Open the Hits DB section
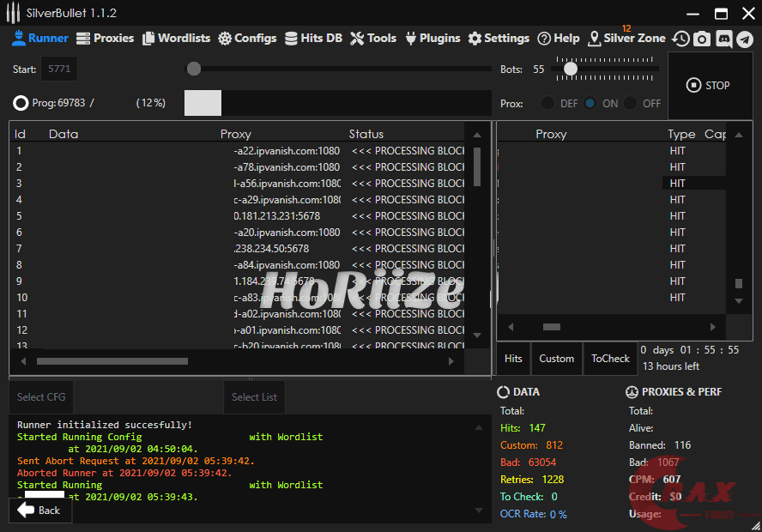Viewport: 762px width, 532px height. pos(313,38)
